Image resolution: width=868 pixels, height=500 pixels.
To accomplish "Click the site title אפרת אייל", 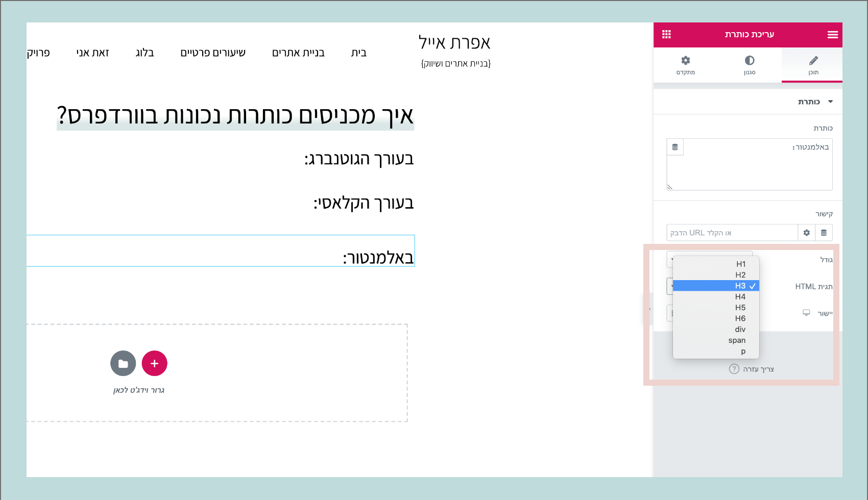I will 454,42.
